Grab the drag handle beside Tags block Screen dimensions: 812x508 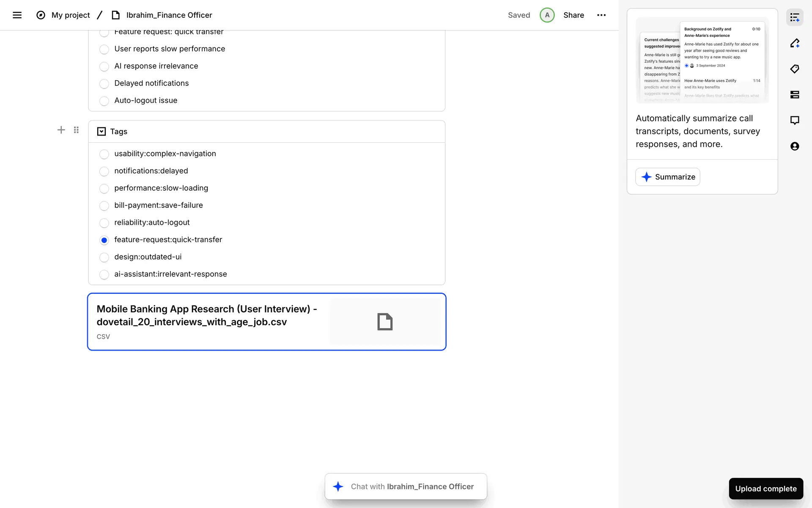(76, 130)
